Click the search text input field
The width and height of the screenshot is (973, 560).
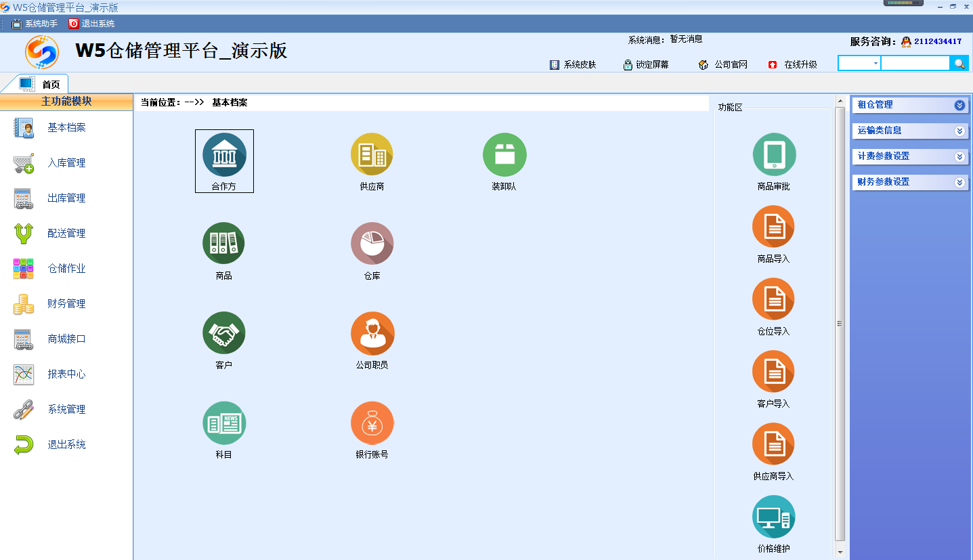click(x=915, y=64)
